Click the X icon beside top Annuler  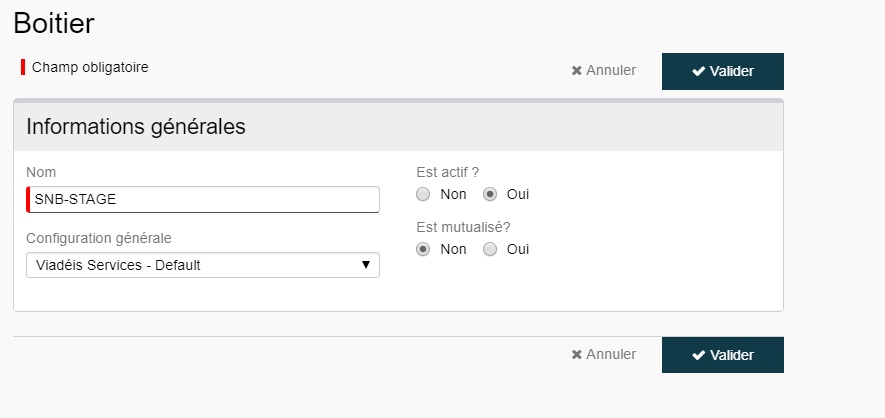pos(576,71)
